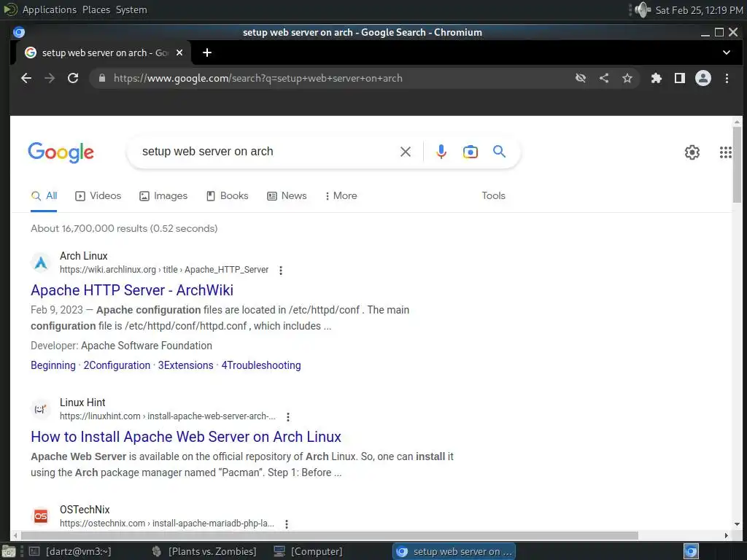Open Apache HTTP Server - ArchWiki result
This screenshot has height=560, width=747.
132,290
